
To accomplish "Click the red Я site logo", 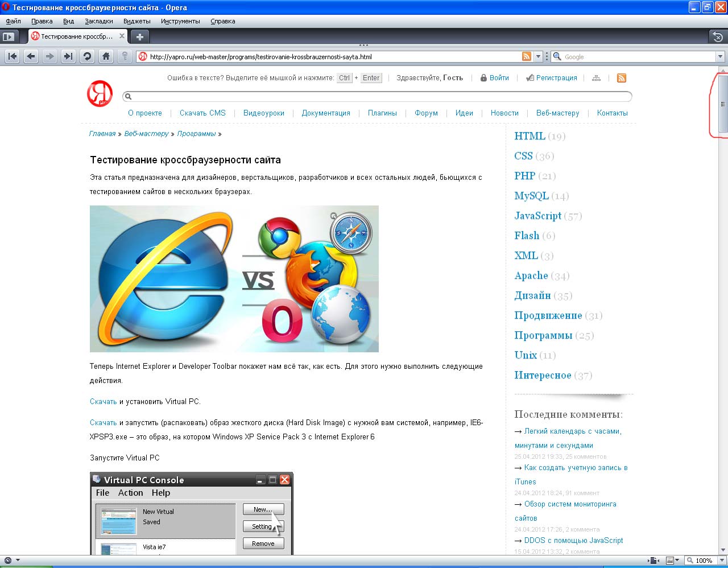I will point(100,93).
